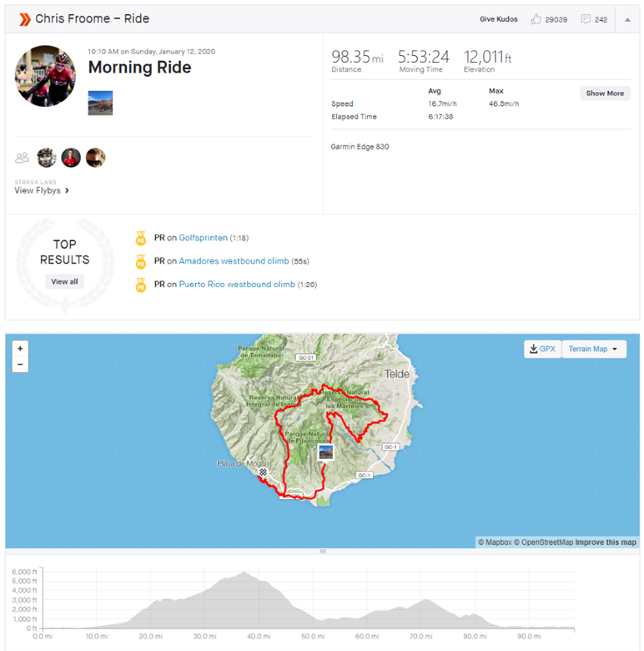Click the Golfsprinten PR medal icon

141,239
